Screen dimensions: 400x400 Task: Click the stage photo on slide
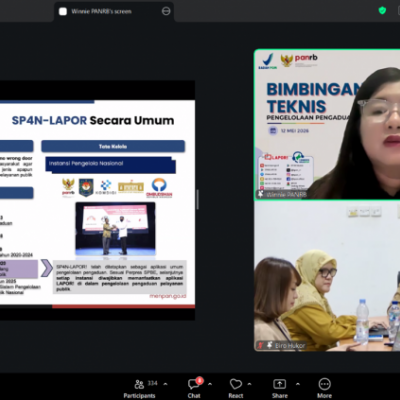pos(115,229)
